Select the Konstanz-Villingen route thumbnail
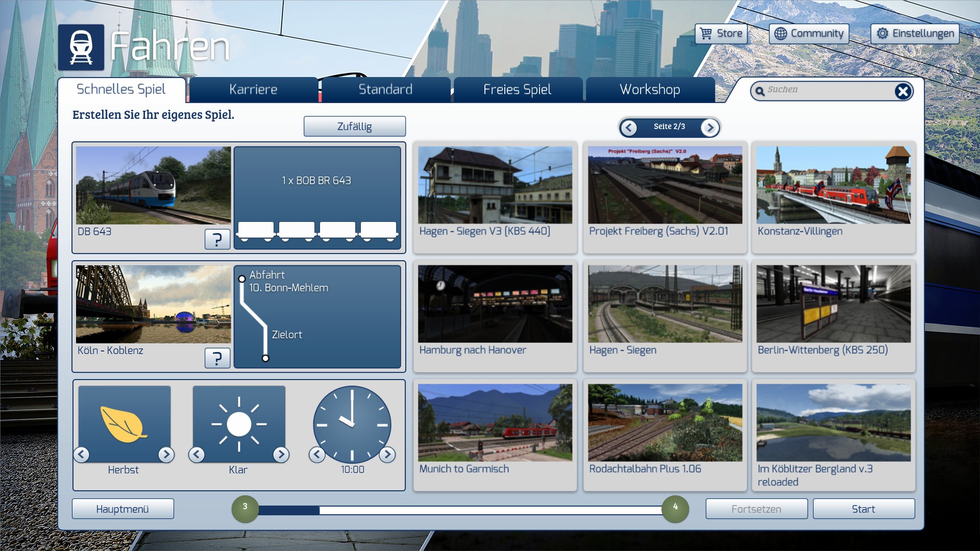 [833, 186]
